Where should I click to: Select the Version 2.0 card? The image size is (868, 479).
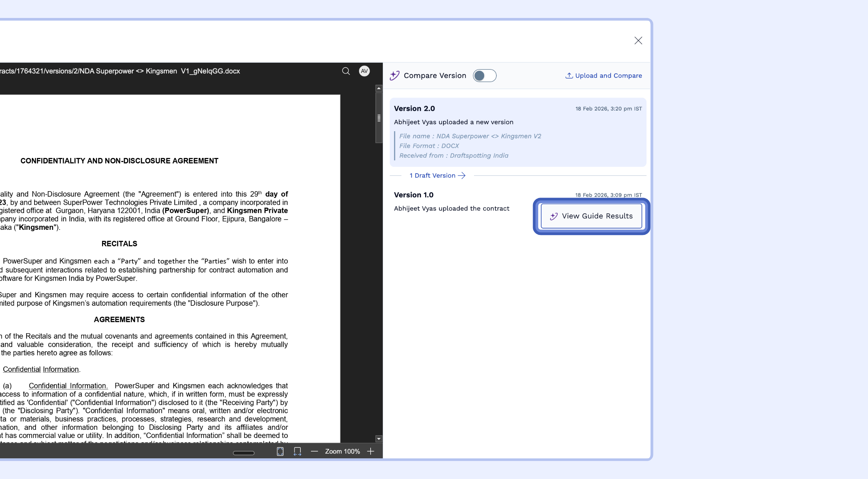[x=518, y=132]
